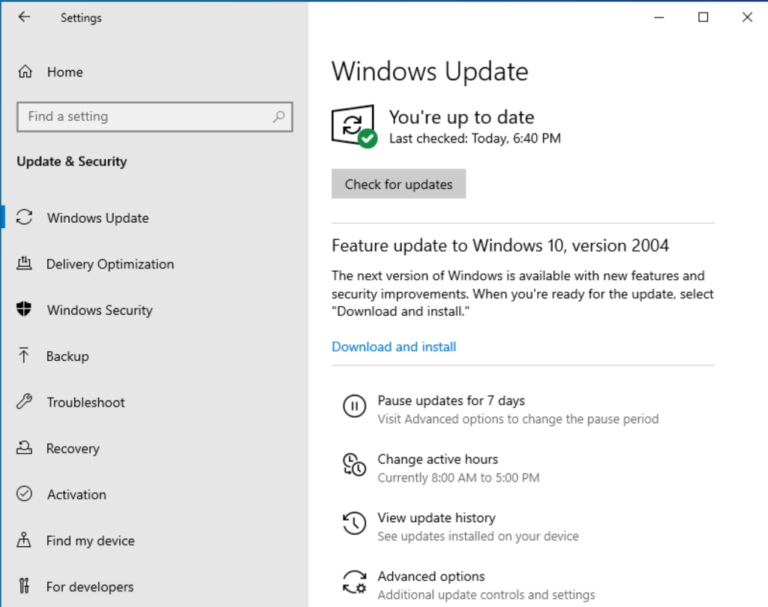The width and height of the screenshot is (768, 607).
Task: Click the active hours clock icon
Action: click(354, 464)
